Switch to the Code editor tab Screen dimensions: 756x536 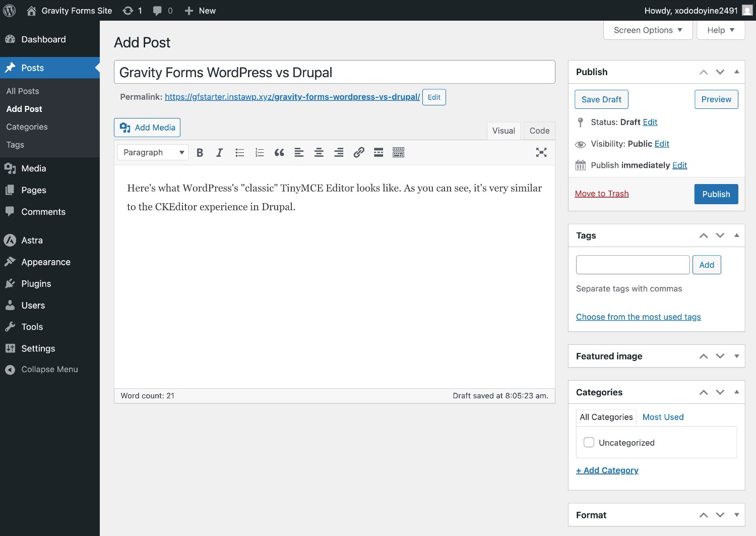[x=539, y=131]
